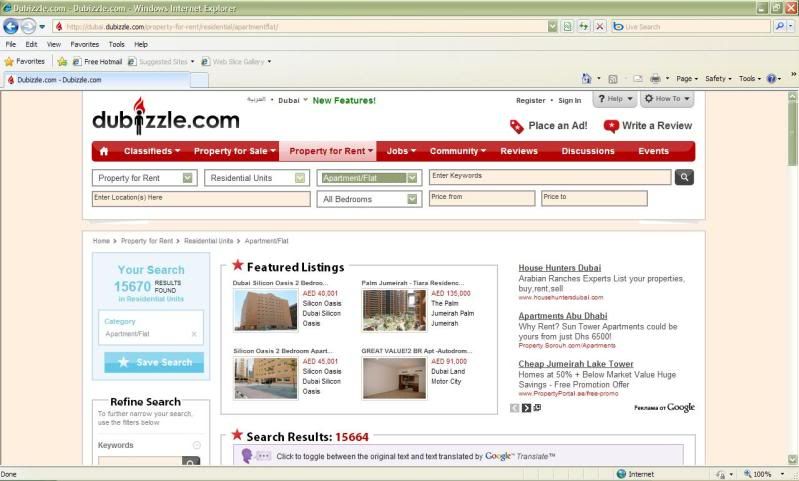Click the Read Mail icon in command bar
The image size is (799, 481).
pyautogui.click(x=637, y=79)
